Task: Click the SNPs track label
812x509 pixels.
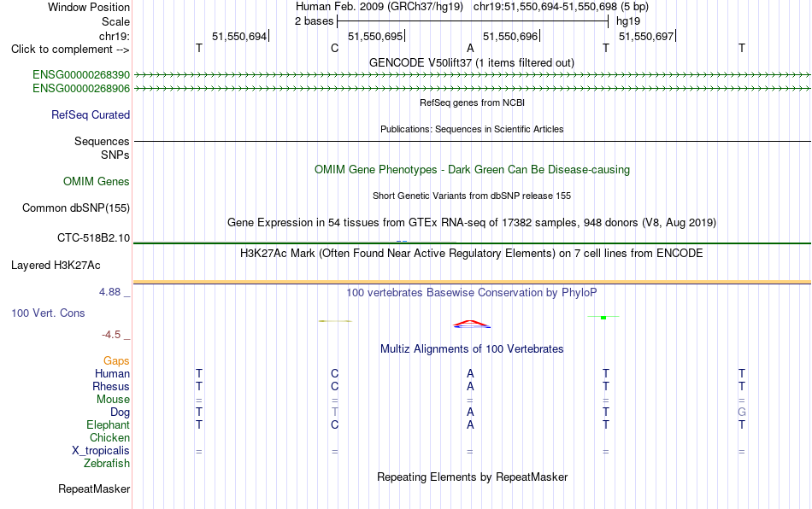Action: 115,155
